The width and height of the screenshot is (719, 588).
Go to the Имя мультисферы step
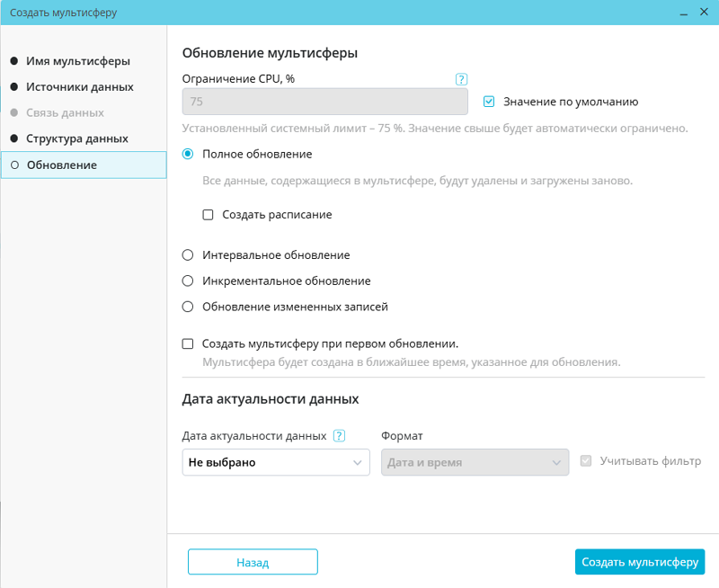pyautogui.click(x=78, y=61)
